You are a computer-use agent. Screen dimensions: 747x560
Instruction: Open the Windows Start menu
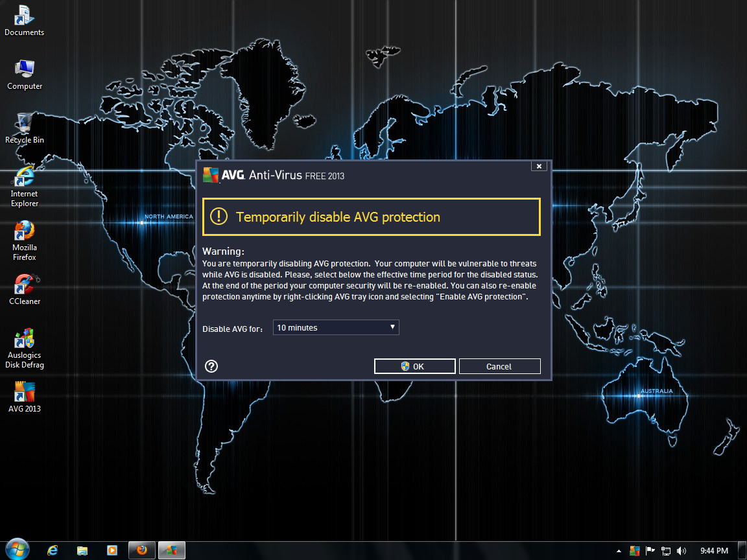point(17,550)
